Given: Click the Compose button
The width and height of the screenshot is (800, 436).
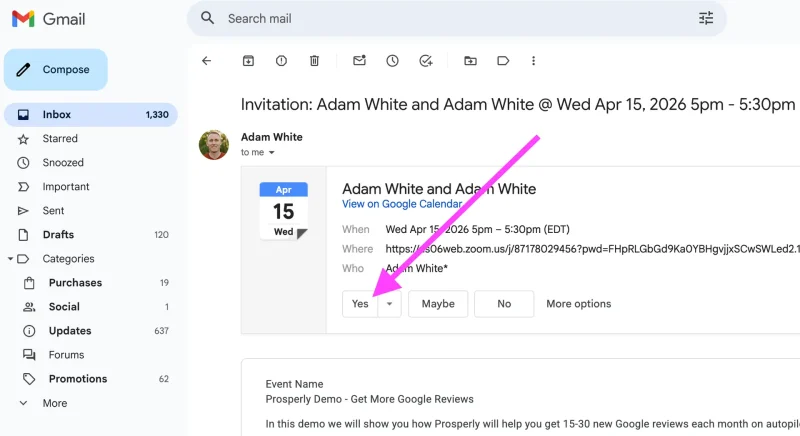Looking at the screenshot, I should tap(56, 70).
